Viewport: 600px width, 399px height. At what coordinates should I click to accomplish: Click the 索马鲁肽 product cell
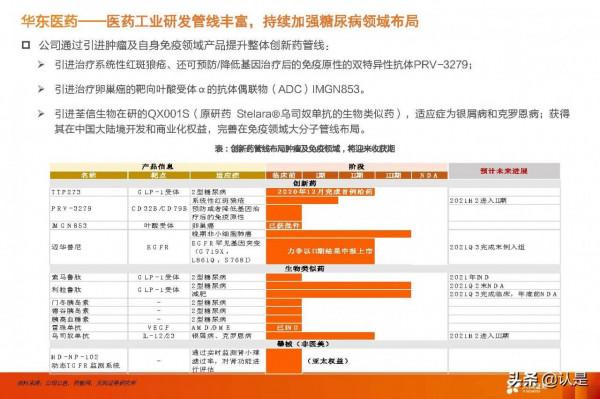tap(89, 277)
